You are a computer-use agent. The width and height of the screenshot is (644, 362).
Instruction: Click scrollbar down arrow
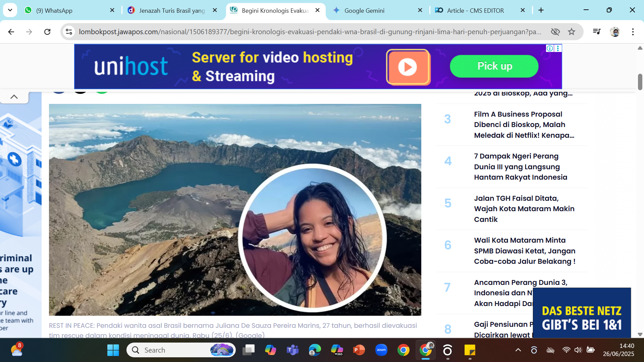640,335
